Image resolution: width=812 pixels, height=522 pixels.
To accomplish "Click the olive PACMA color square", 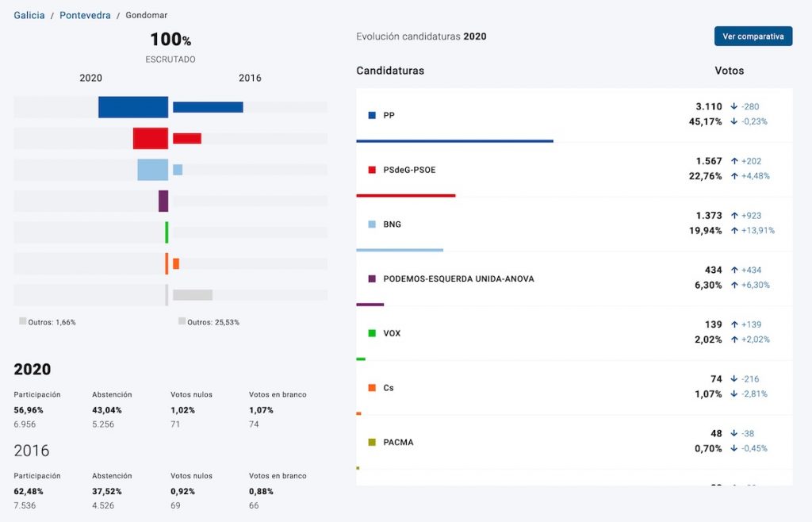I will click(x=372, y=443).
